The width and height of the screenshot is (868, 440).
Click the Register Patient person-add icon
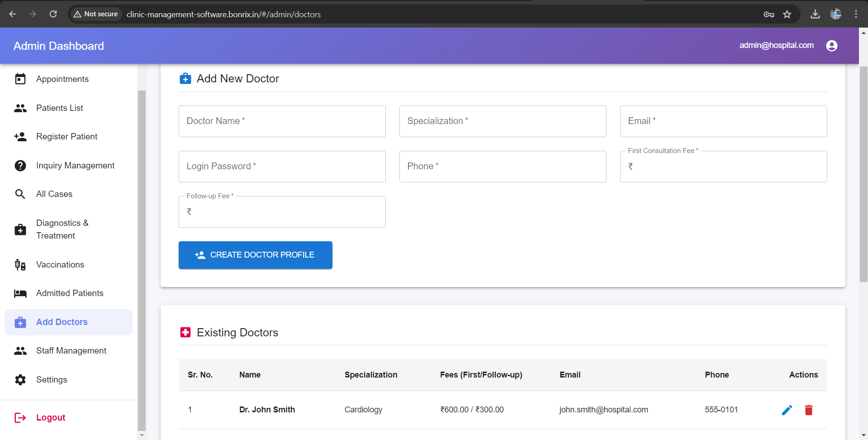click(x=20, y=136)
